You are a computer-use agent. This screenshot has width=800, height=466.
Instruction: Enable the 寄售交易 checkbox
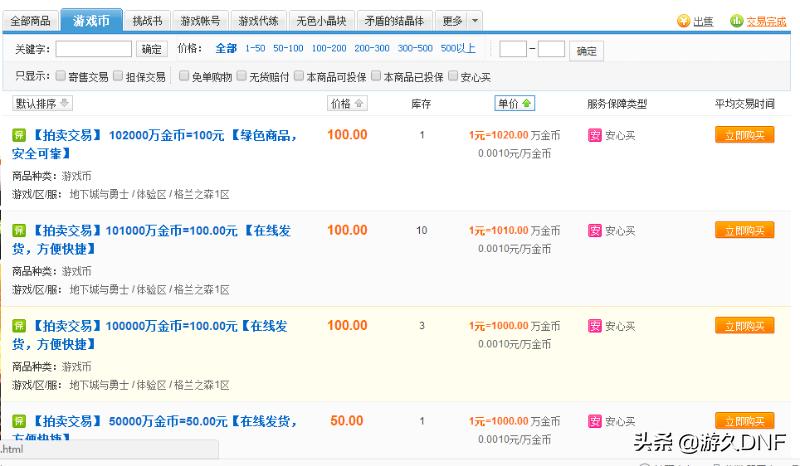click(x=61, y=76)
